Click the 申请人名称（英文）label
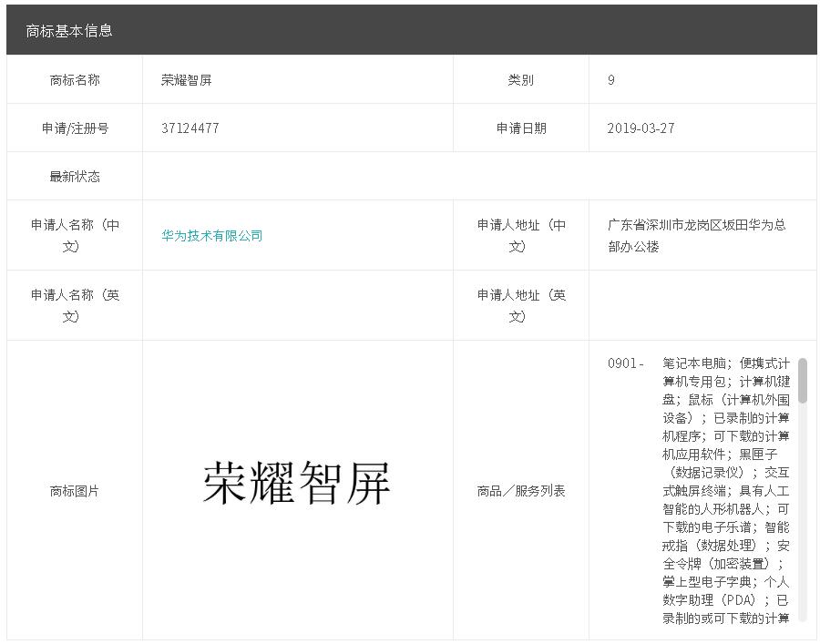Screen dimensions: 820x644 (75, 306)
